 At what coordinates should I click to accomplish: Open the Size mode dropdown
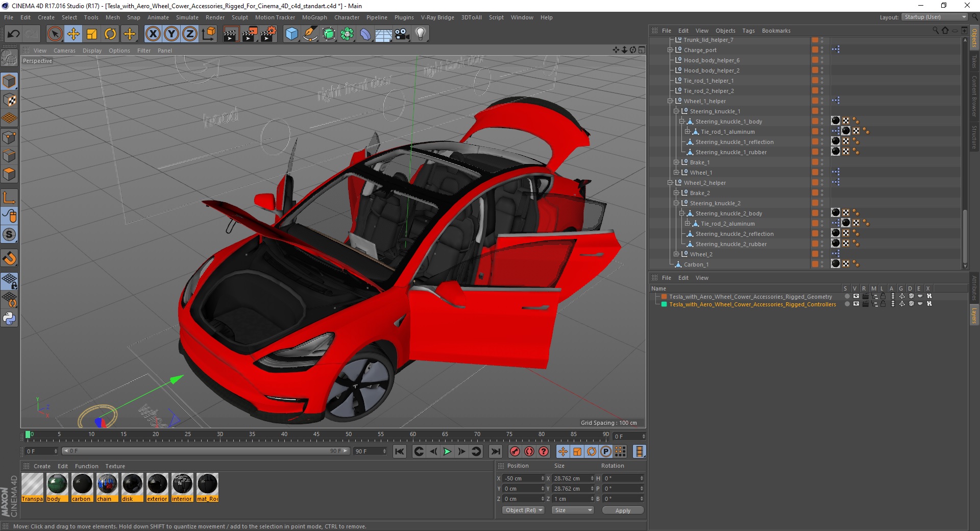573,510
